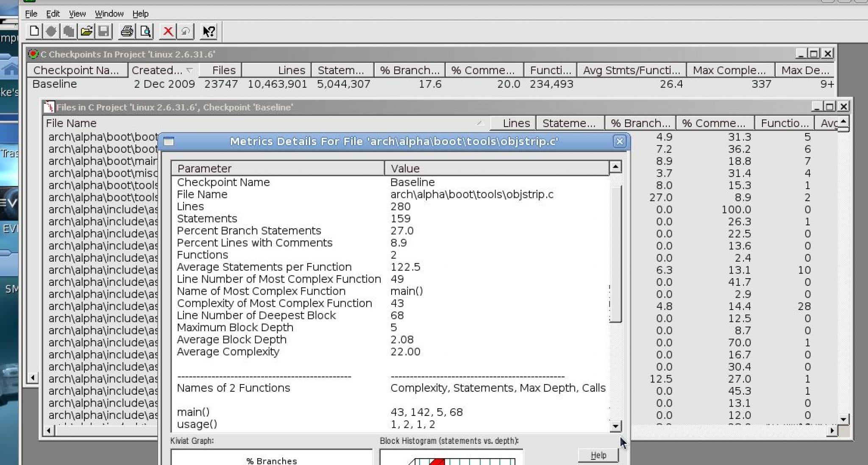Open the Window menu
Screen dimensions: 868x465
(x=109, y=14)
